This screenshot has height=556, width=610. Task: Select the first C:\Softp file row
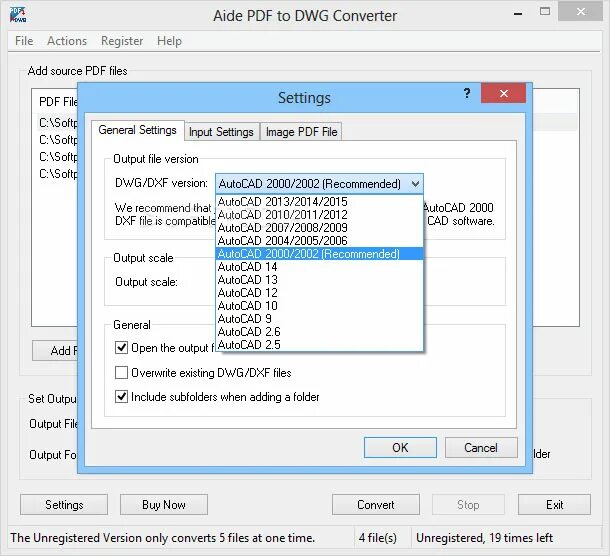[x=58, y=123]
